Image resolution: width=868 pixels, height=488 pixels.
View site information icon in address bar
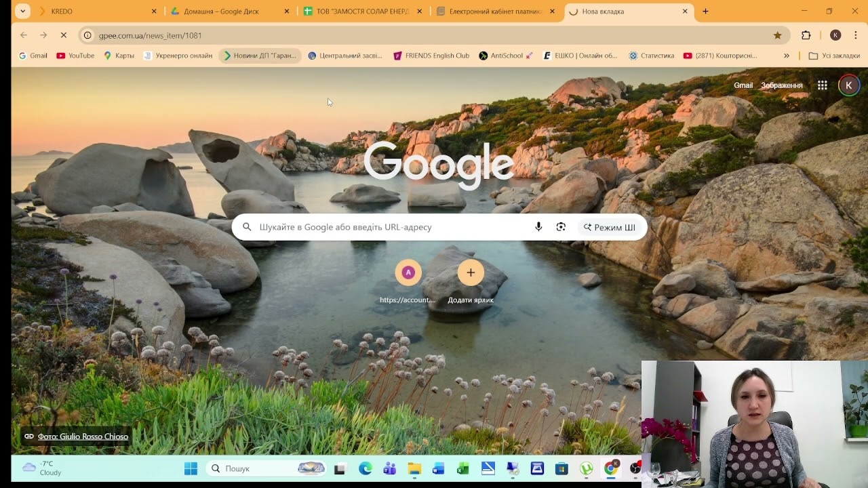click(x=87, y=35)
